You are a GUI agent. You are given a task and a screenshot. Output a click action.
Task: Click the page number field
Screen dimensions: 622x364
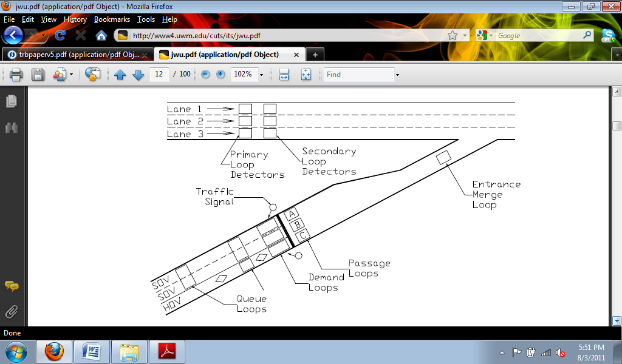[159, 74]
